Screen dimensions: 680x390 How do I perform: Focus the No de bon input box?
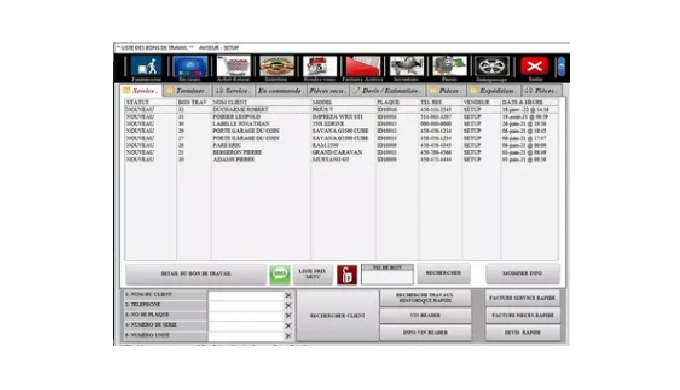coord(387,277)
